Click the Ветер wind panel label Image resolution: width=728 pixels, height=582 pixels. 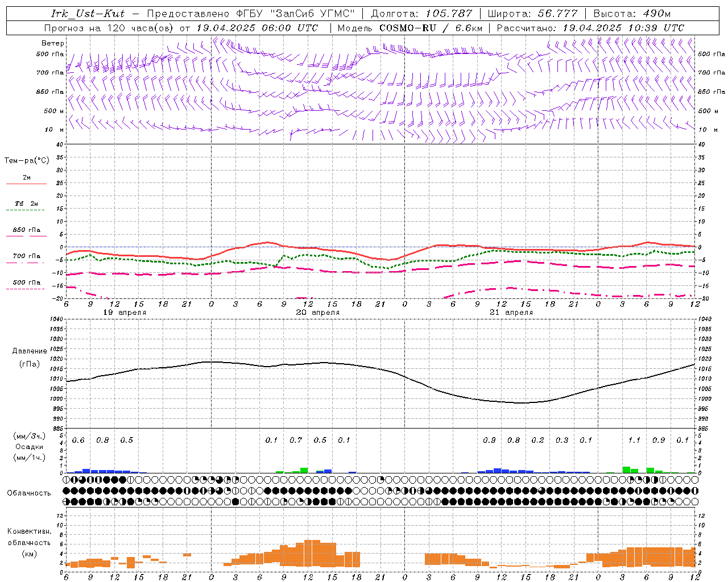click(53, 43)
